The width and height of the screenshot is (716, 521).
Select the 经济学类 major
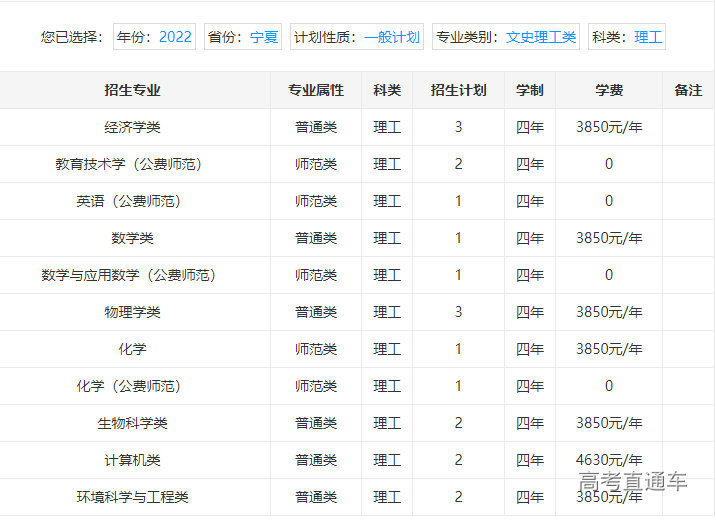[132, 127]
